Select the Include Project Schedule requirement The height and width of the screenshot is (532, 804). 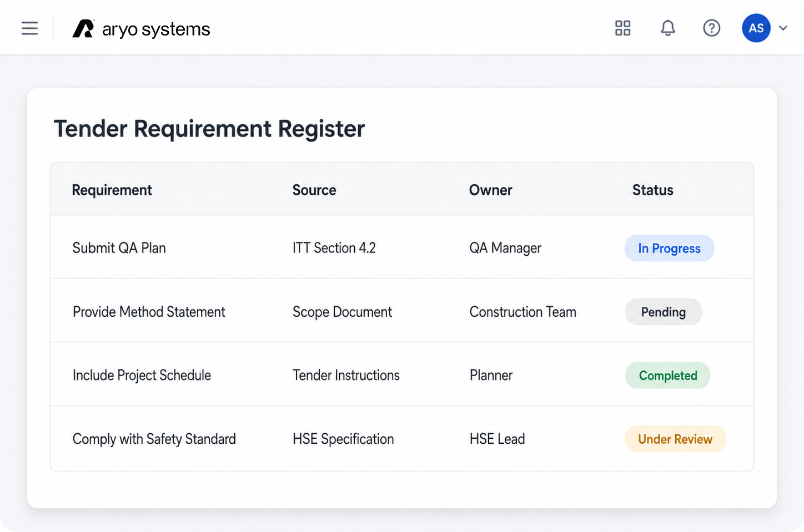pos(142,376)
